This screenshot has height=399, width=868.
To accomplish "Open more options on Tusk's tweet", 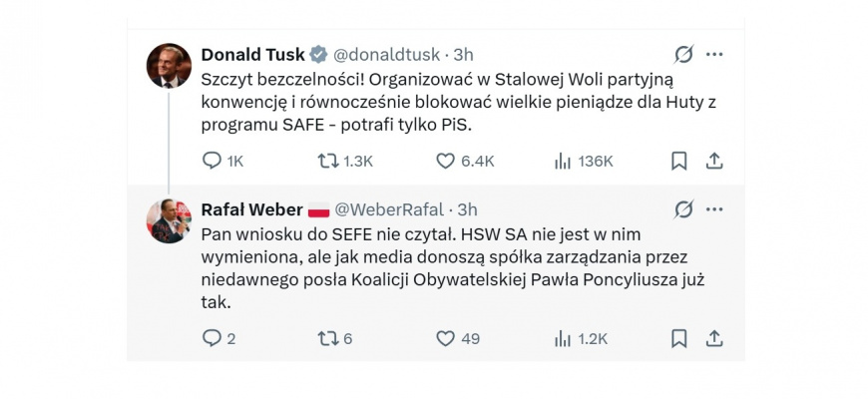I will (714, 54).
